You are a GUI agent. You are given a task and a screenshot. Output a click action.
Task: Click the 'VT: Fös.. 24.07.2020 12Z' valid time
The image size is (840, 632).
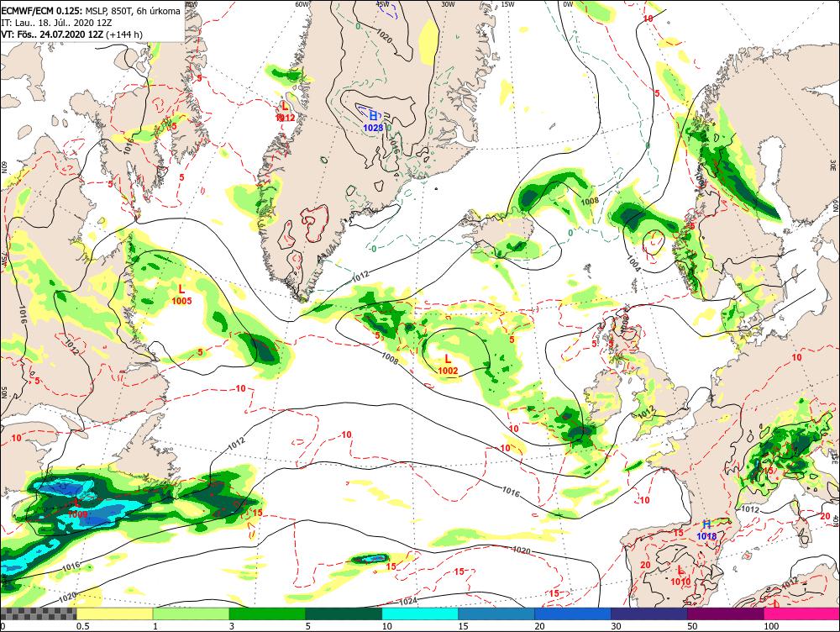[52, 34]
